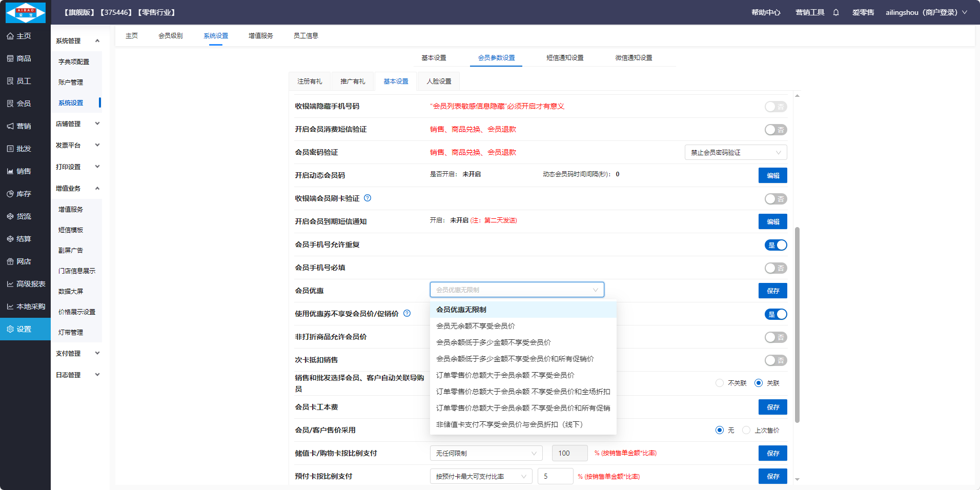
Task: Enable the 会员手机号必填 switch
Action: point(775,268)
